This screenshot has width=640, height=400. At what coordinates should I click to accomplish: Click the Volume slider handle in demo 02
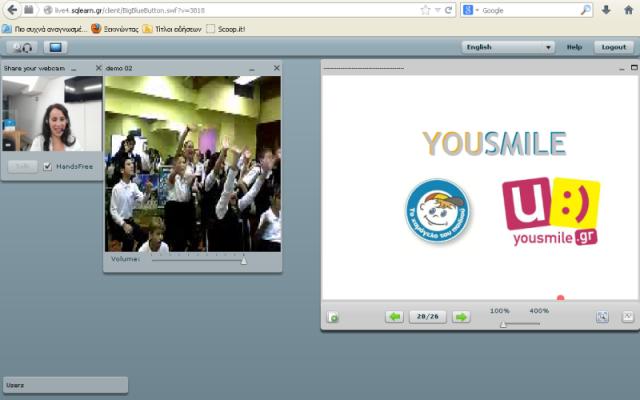click(244, 260)
